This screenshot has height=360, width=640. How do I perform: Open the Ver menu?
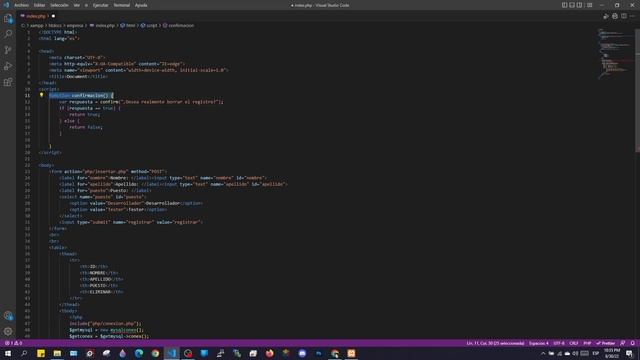point(77,5)
